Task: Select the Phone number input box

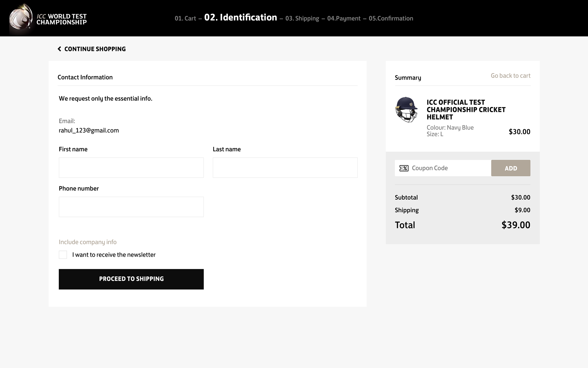Action: point(131,207)
